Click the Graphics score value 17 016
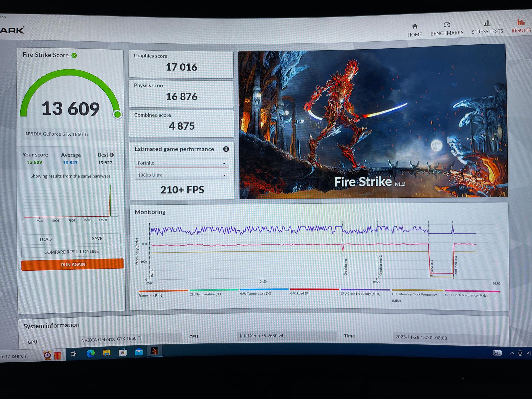This screenshot has height=399, width=532. [x=181, y=67]
